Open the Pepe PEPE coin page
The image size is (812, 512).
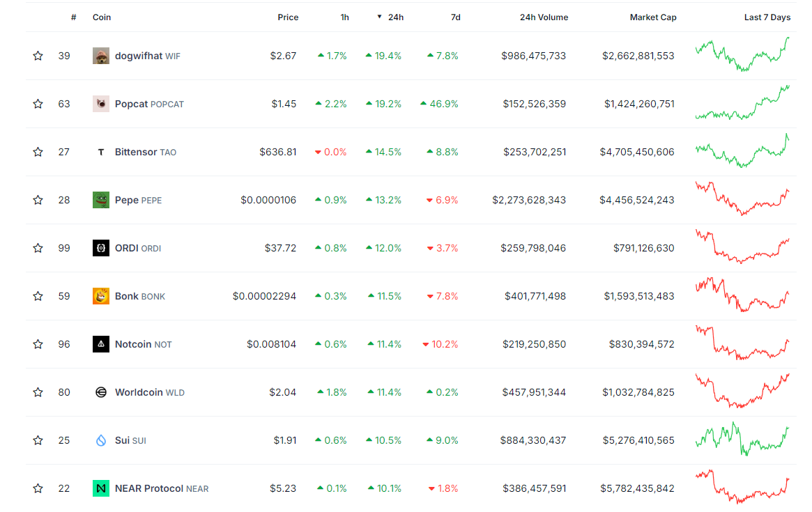138,200
